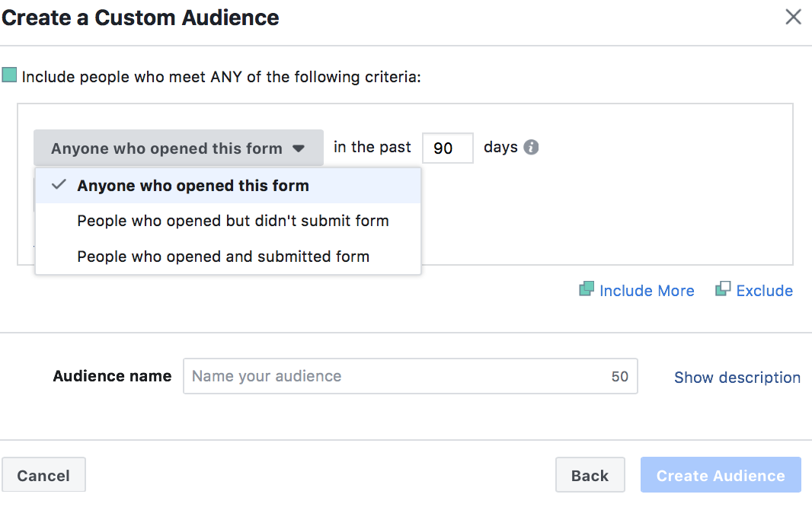Click the Cancel button
The width and height of the screenshot is (812, 507).
[x=43, y=474]
